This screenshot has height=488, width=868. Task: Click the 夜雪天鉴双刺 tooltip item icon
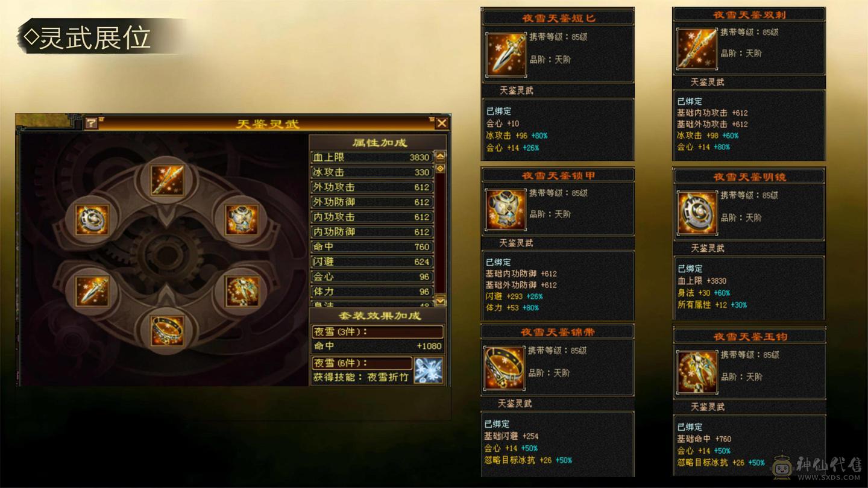click(x=697, y=49)
